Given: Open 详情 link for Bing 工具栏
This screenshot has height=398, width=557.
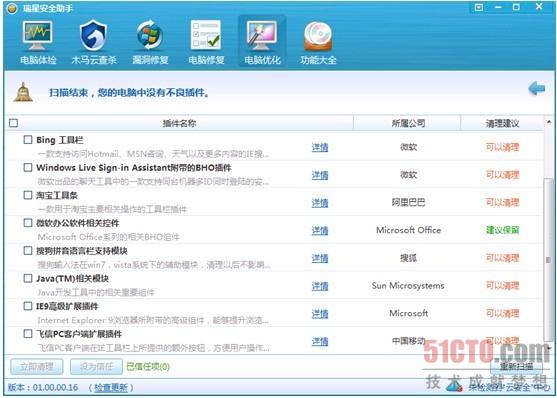Looking at the screenshot, I should click(x=320, y=147).
